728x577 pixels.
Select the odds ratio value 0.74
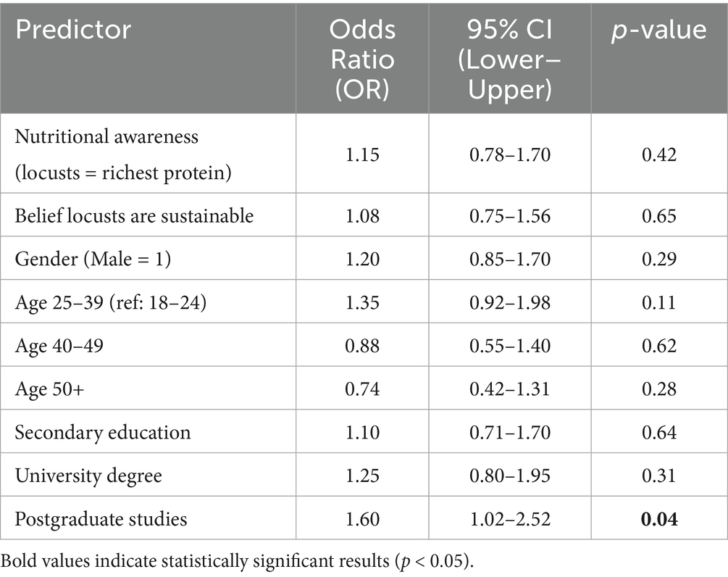362,389
